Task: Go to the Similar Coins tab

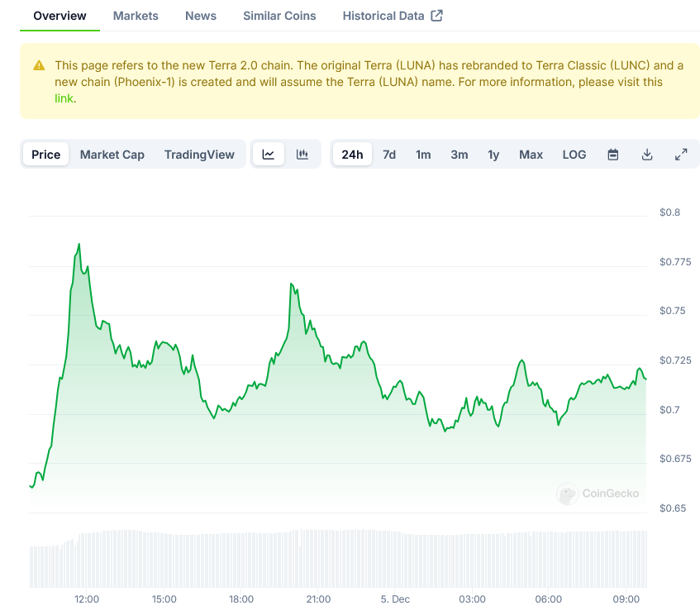Action: click(279, 16)
